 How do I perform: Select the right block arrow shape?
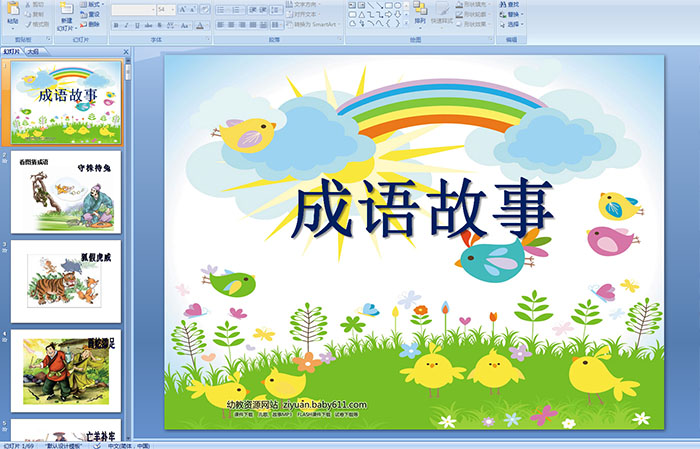[388, 14]
